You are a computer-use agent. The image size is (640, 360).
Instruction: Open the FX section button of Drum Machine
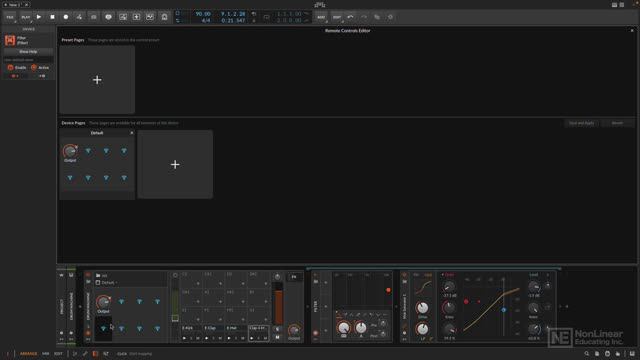[294, 277]
